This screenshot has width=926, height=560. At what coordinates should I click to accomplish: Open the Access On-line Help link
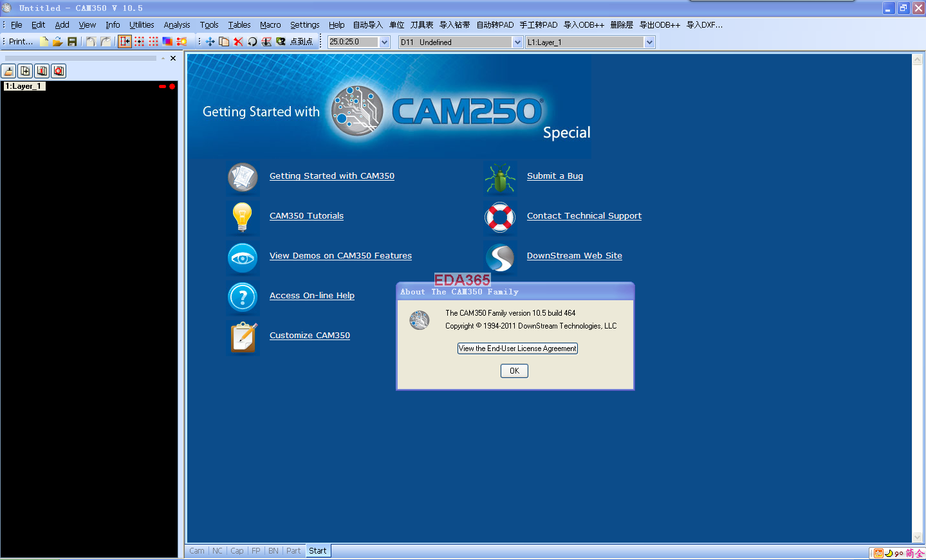[x=312, y=296]
